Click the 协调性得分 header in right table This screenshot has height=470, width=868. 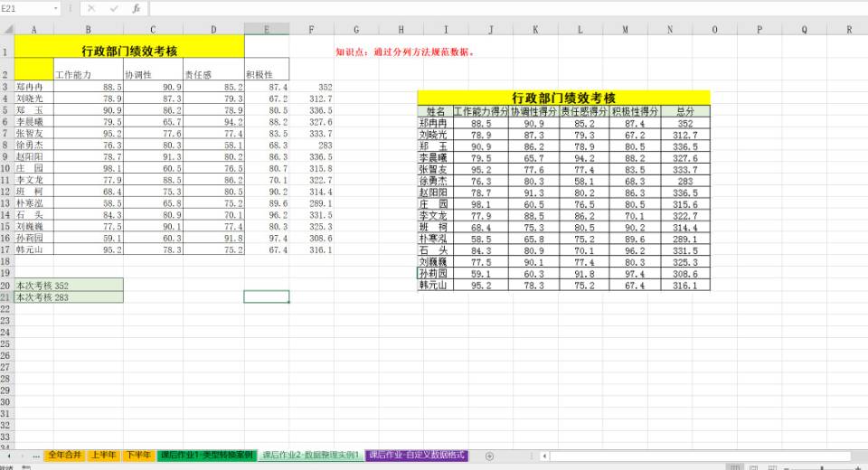[x=533, y=111]
